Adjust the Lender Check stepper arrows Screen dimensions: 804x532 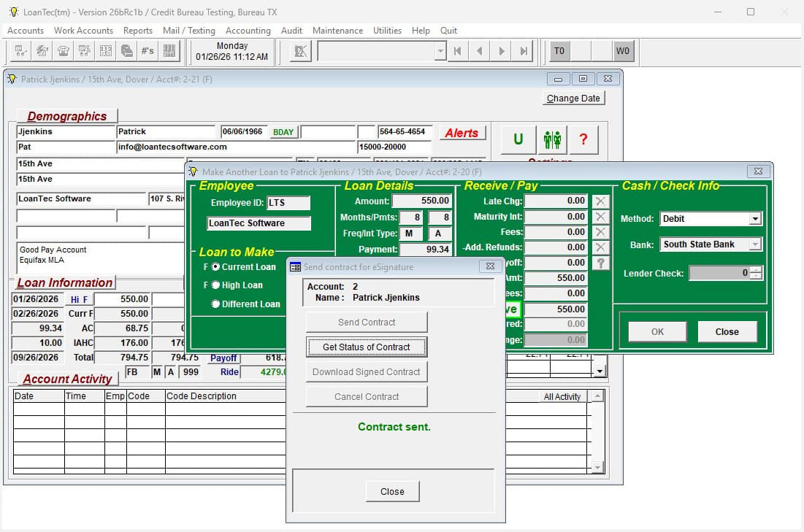756,273
